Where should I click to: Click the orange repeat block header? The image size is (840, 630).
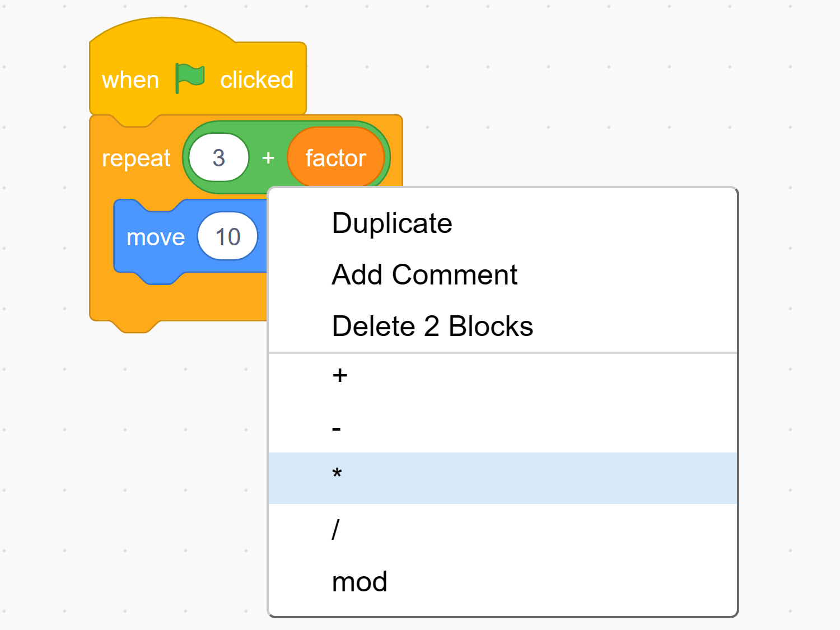coord(136,157)
